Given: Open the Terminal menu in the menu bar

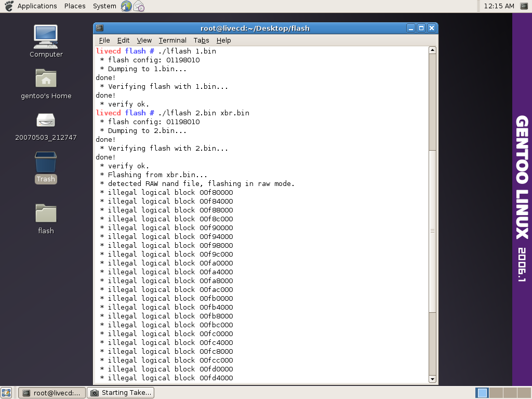Looking at the screenshot, I should 172,41.
